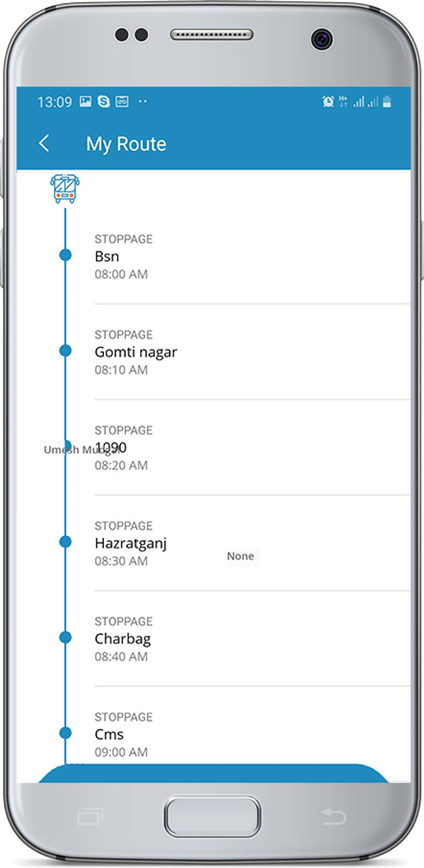This screenshot has width=424, height=868.
Task: Tap the alarm clock status icon
Action: pyautogui.click(x=328, y=102)
